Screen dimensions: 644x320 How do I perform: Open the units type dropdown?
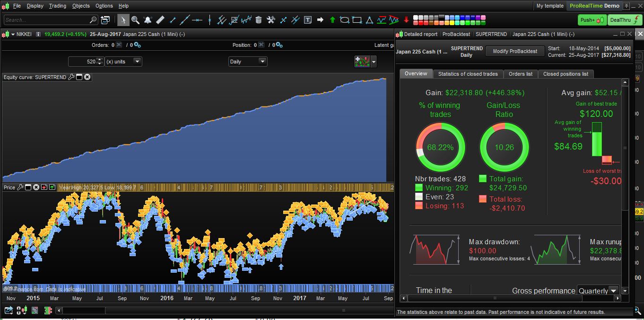[123, 62]
